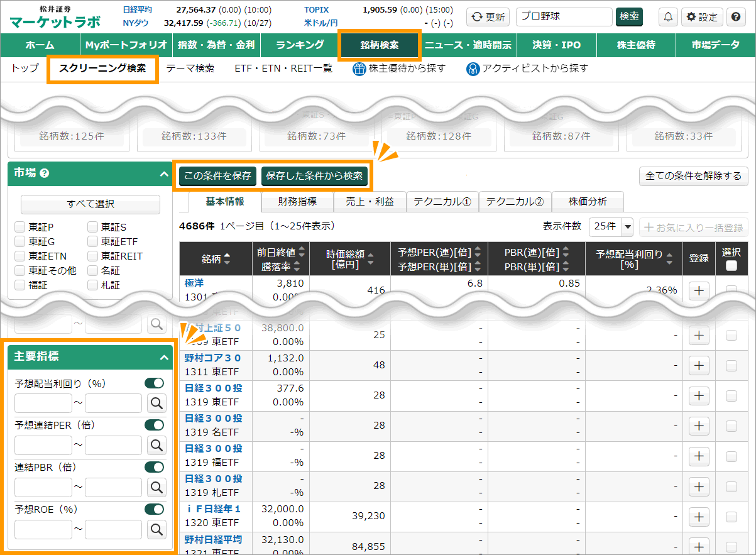Register 極洋 with its plus button
Image resolution: width=756 pixels, height=555 pixels.
(x=699, y=290)
